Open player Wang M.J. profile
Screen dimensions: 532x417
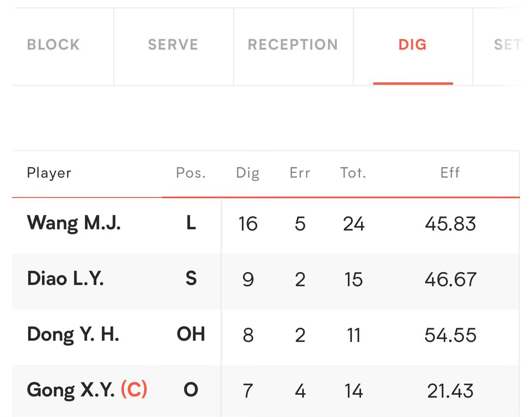(x=73, y=223)
